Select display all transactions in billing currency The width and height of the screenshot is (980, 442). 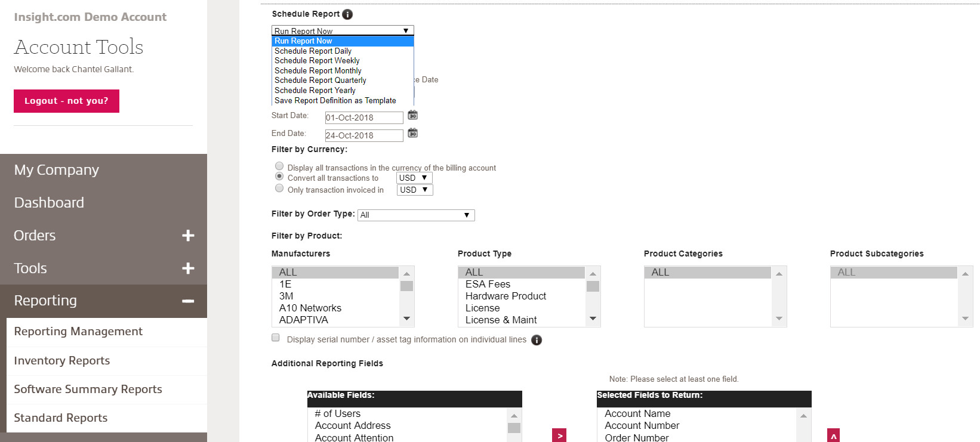coord(279,166)
